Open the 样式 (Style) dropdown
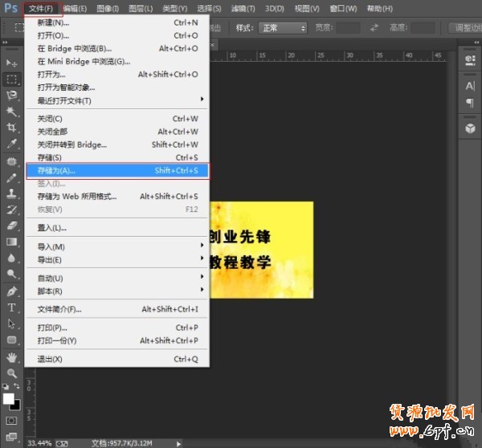This screenshot has height=448, width=482. (282, 27)
